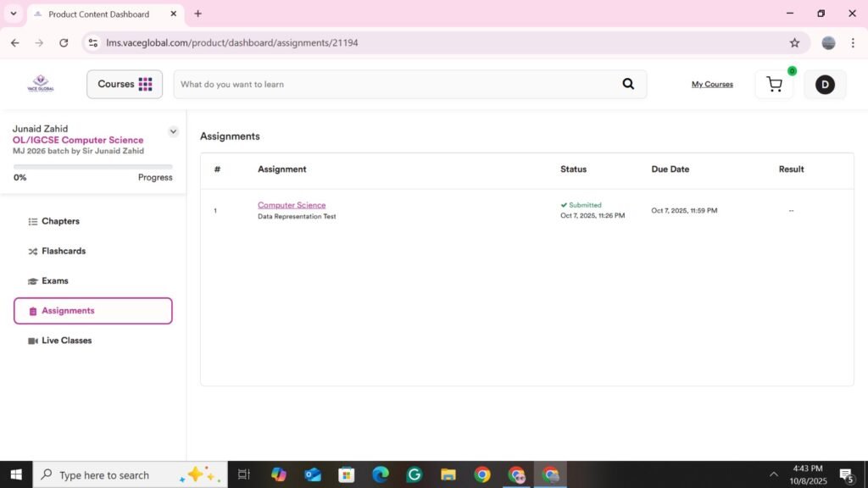Open the Courses grid menu
Image resolution: width=868 pixels, height=488 pixels.
[125, 84]
